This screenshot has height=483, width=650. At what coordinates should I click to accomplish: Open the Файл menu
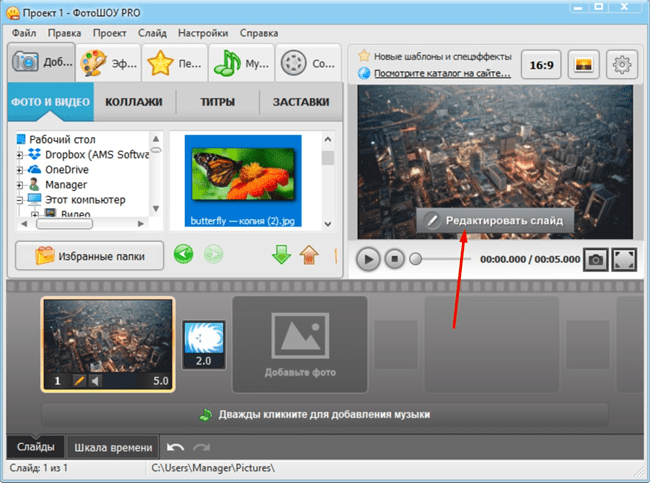24,33
